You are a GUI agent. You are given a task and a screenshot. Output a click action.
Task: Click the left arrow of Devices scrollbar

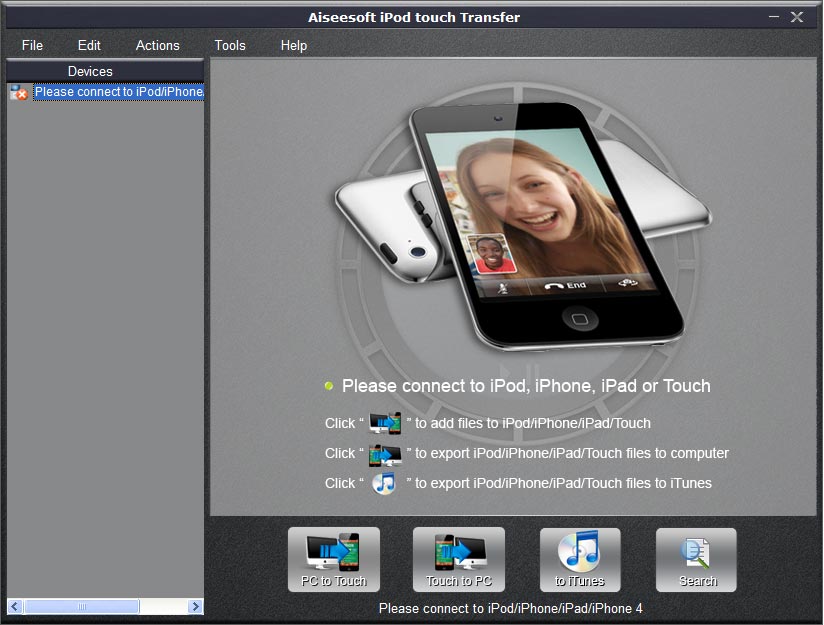[x=15, y=606]
